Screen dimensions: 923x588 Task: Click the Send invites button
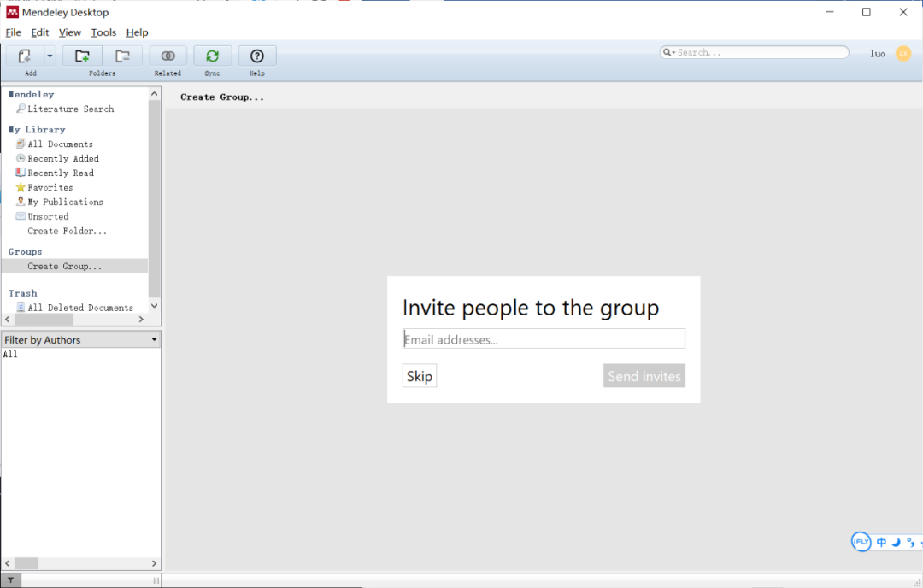pos(644,376)
